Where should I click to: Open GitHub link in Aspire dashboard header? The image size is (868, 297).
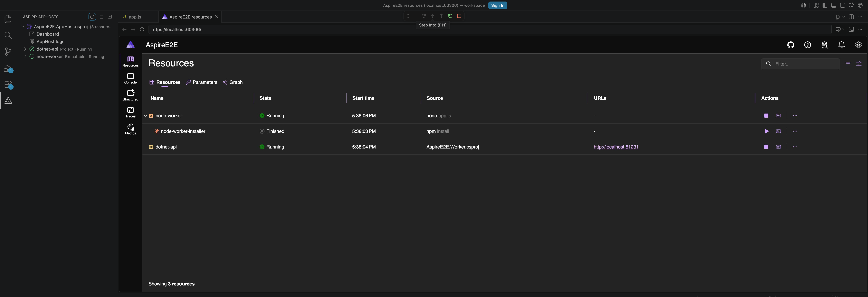[x=791, y=45]
